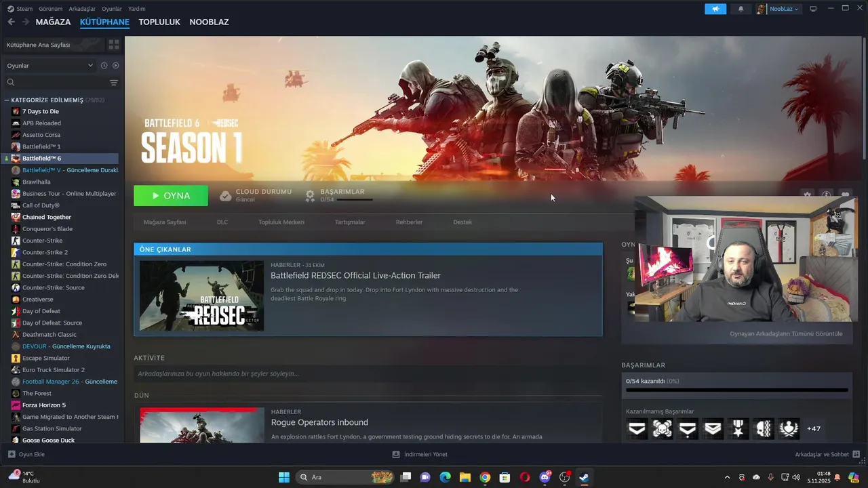Open the Arkadaşlar menu
Image resolution: width=868 pixels, height=488 pixels.
point(82,9)
